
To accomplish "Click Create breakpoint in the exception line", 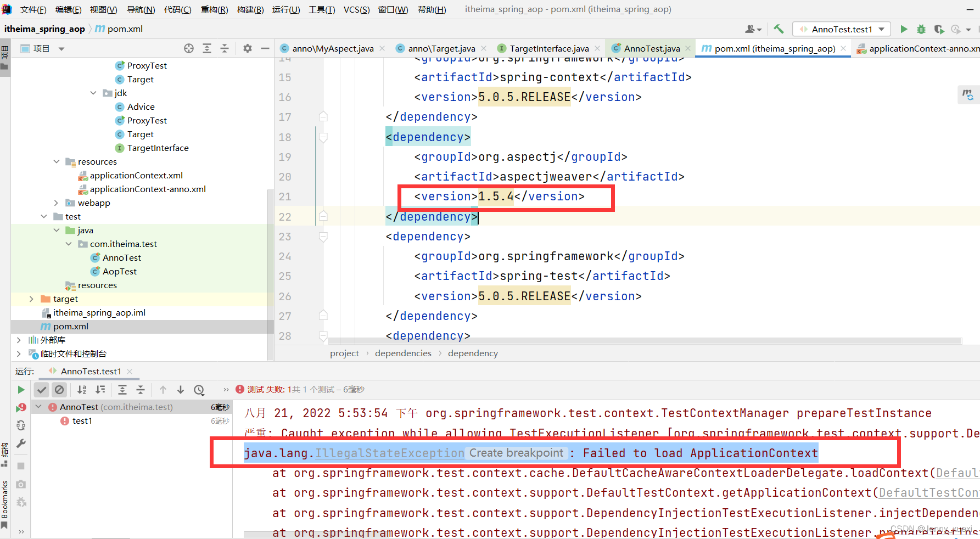I will coord(516,453).
